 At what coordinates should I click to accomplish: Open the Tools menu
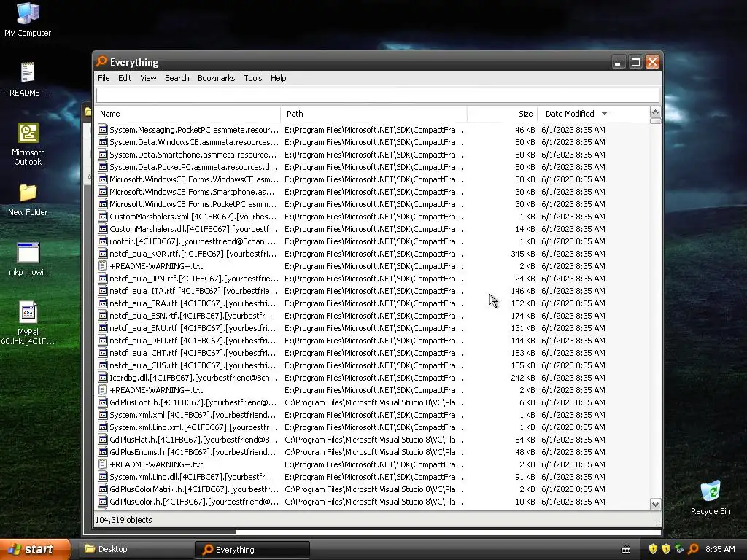253,78
